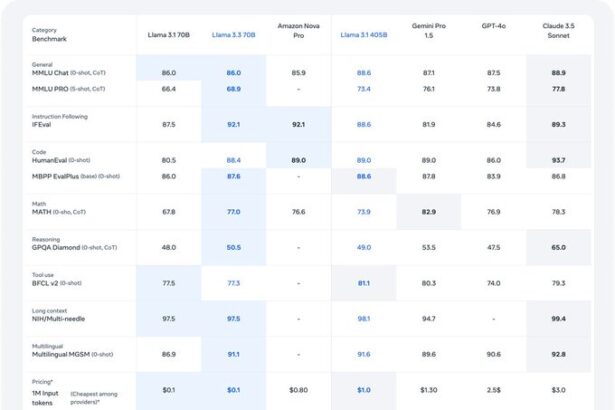Screen dimensions: 615x410
Task: Click MMLU Chat score 87.1 for Gemini Pro
Action: [429, 73]
